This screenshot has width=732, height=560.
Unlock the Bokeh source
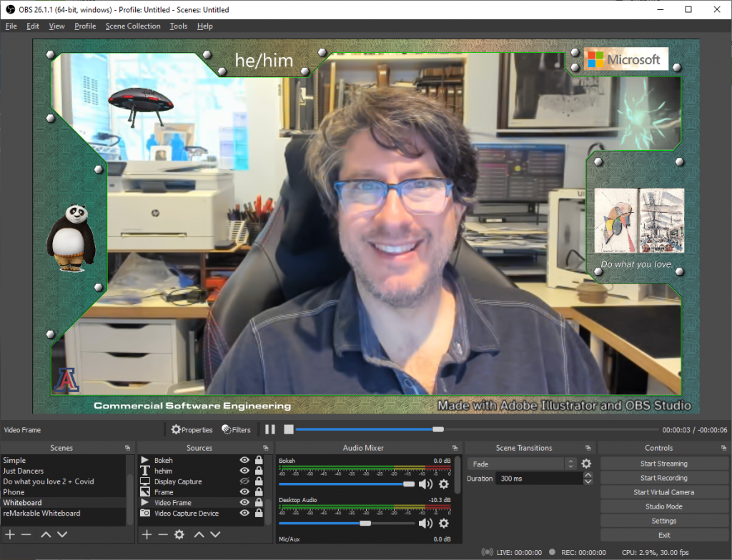[259, 460]
